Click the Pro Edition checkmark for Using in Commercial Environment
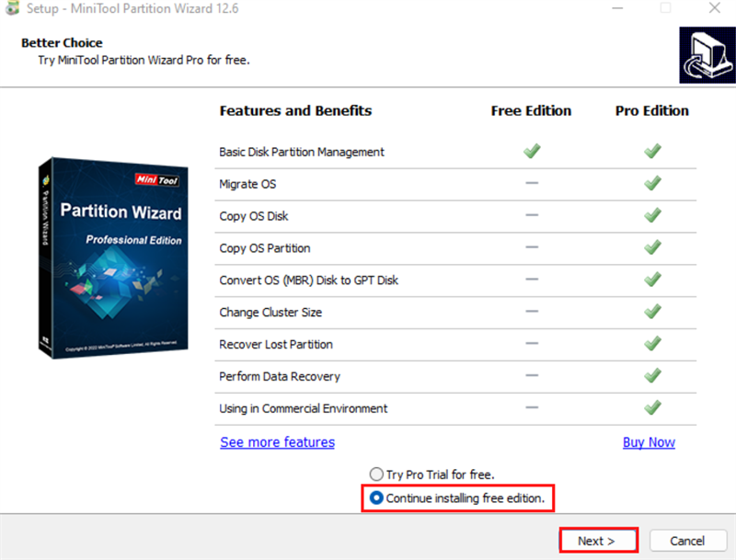This screenshot has height=560, width=736. point(652,407)
